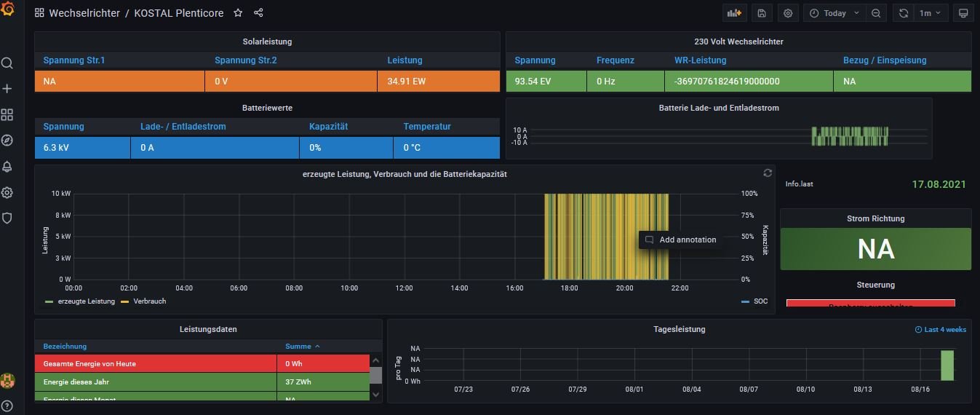
Task: Click the Create plus icon in sidebar
Action: (7, 89)
